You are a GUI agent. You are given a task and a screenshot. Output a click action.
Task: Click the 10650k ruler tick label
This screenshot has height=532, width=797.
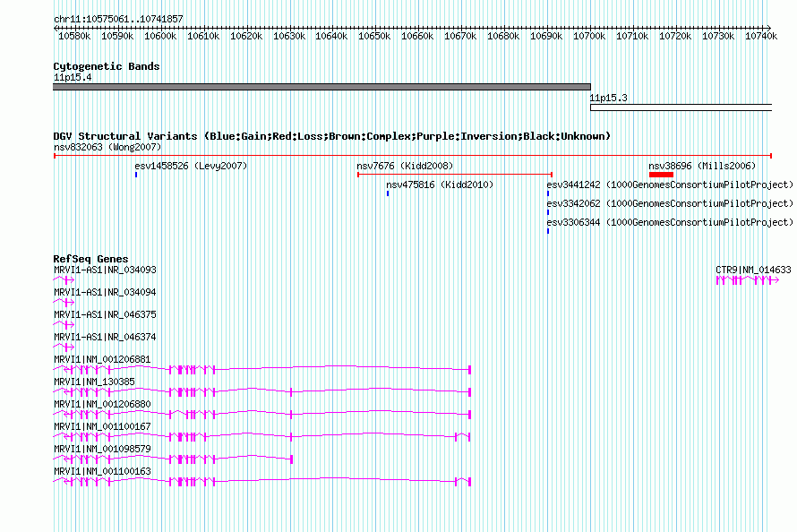pyautogui.click(x=374, y=36)
